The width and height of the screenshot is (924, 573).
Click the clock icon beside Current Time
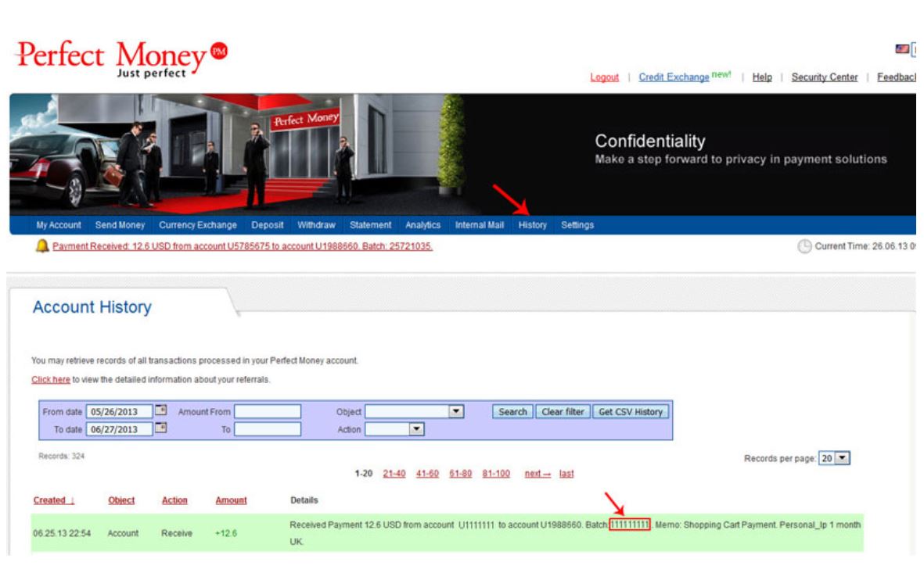[804, 246]
